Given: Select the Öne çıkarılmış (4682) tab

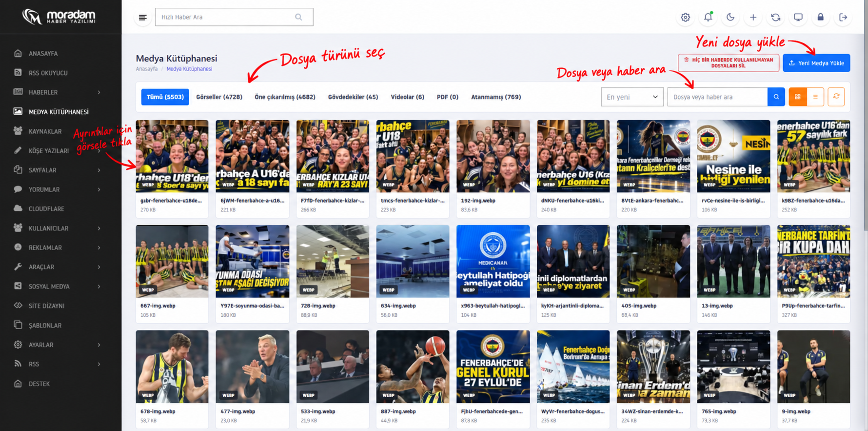Looking at the screenshot, I should [x=285, y=97].
